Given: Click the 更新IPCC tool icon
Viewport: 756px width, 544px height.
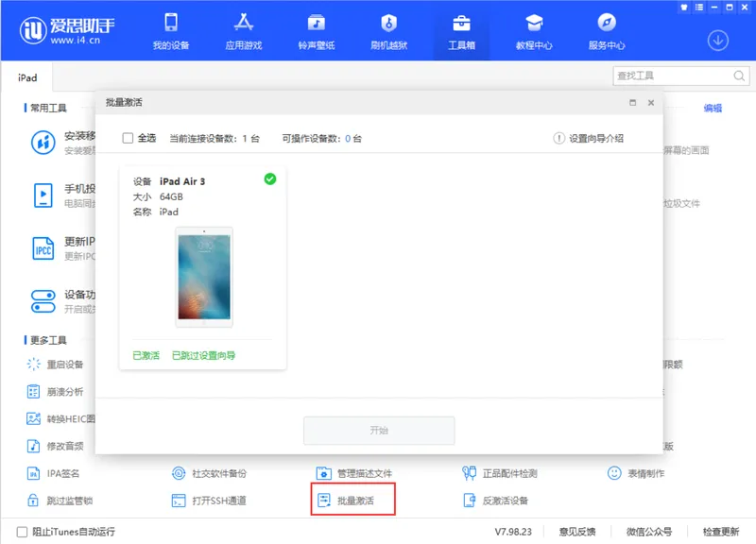Looking at the screenshot, I should 43,248.
